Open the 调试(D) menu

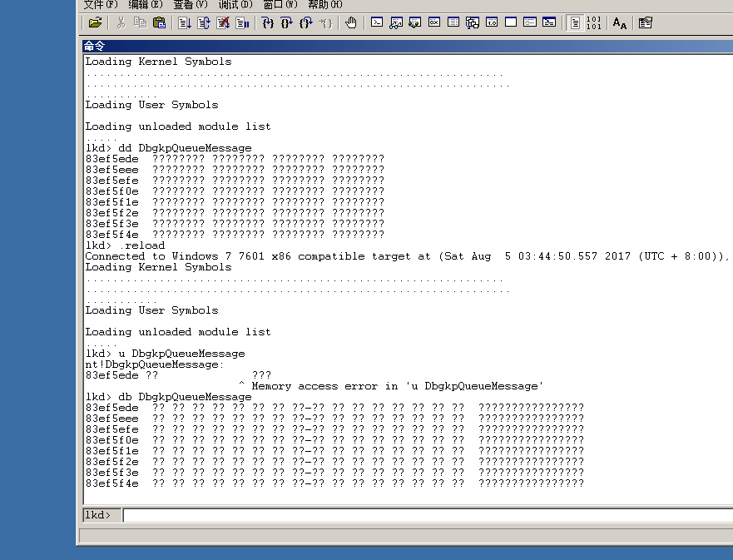(235, 5)
